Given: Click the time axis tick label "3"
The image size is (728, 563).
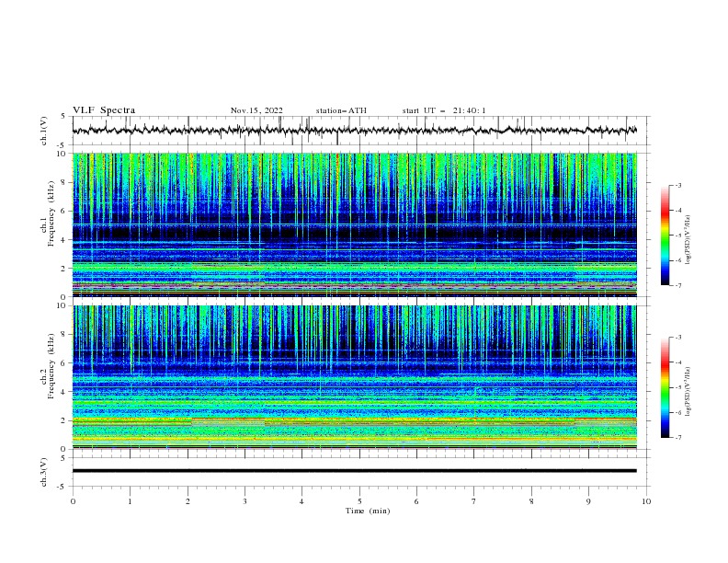Looking at the screenshot, I should 245,501.
